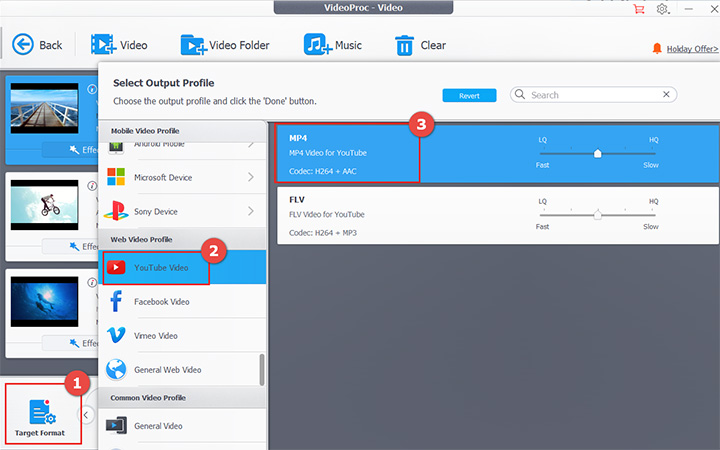The width and height of the screenshot is (720, 450).
Task: Select the underwater diver video thumbnail
Action: (44, 301)
